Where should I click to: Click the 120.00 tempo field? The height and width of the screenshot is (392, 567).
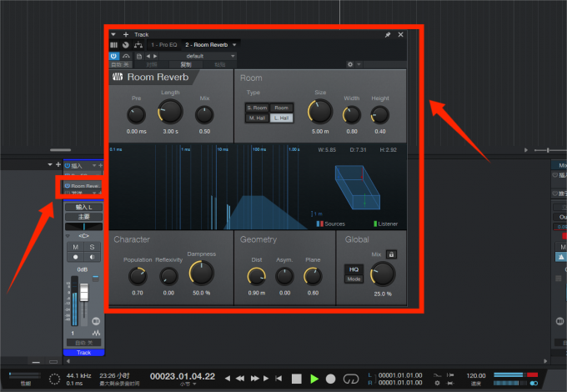(476, 375)
